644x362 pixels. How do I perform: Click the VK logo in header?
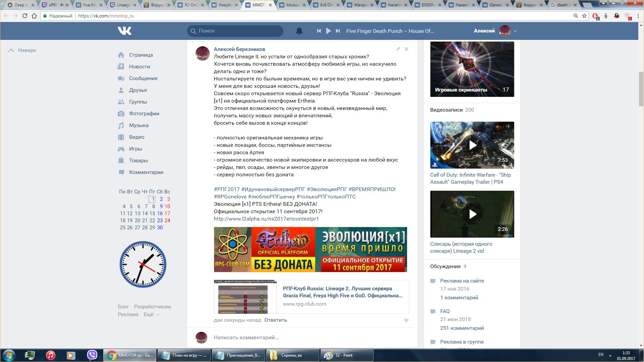click(124, 31)
